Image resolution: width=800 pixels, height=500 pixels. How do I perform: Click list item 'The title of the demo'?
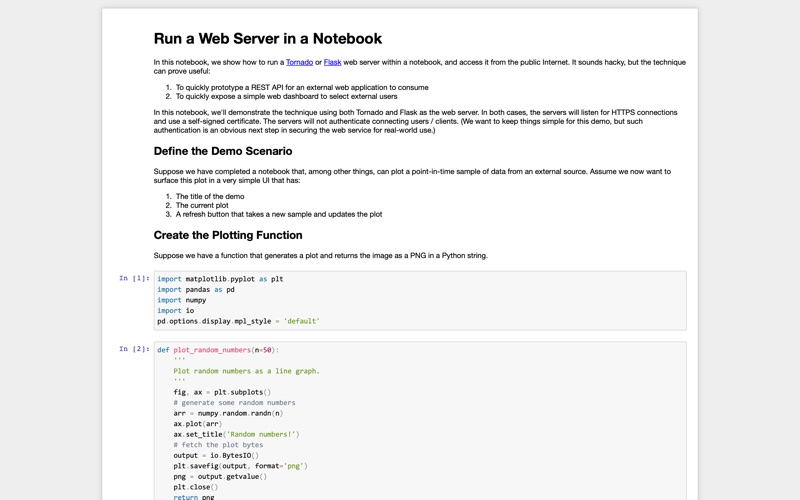tap(210, 197)
